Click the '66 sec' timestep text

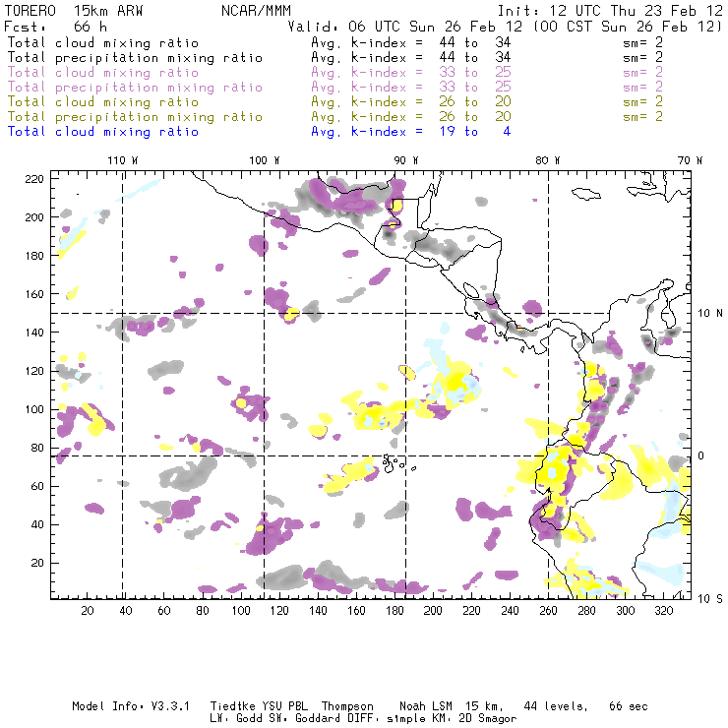point(629,706)
